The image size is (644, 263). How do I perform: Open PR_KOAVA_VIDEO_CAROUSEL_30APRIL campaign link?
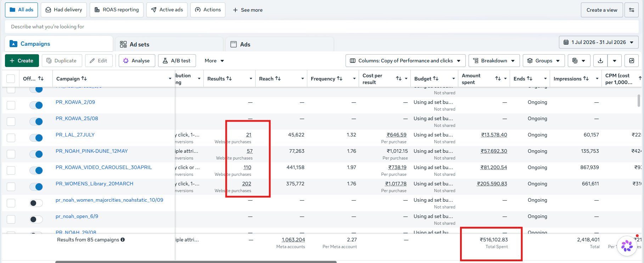103,167
